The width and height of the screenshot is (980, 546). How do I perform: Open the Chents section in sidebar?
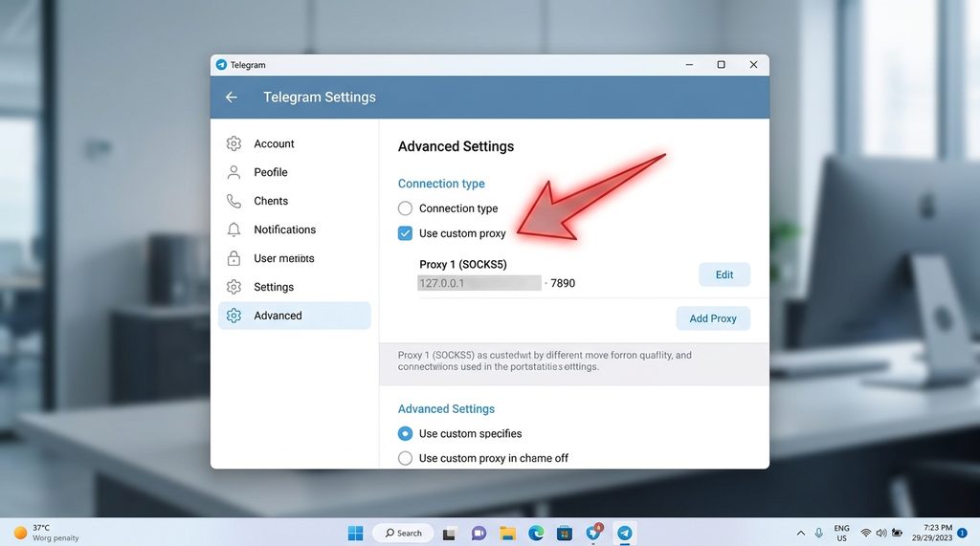click(x=295, y=201)
